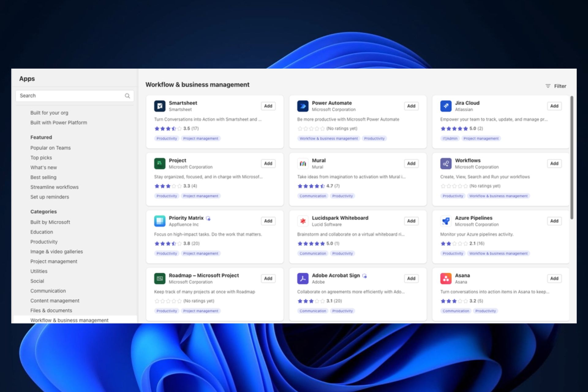Screen dimensions: 588x392
Task: Select Built with Power Platform
Action: click(58, 123)
